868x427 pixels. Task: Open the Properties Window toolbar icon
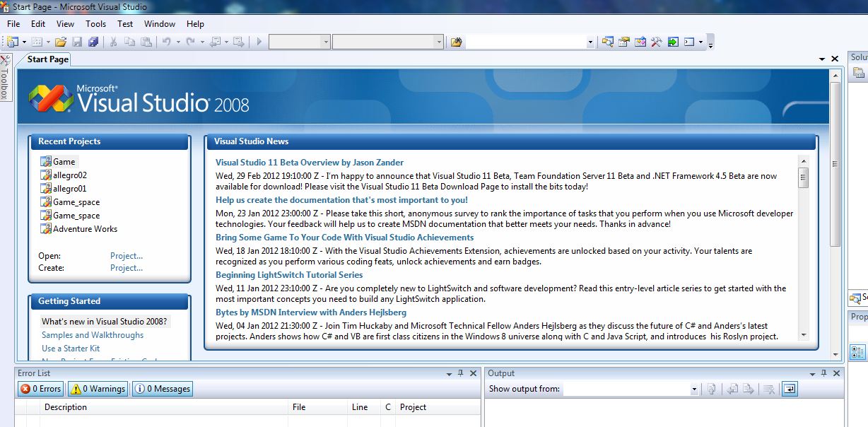point(624,42)
